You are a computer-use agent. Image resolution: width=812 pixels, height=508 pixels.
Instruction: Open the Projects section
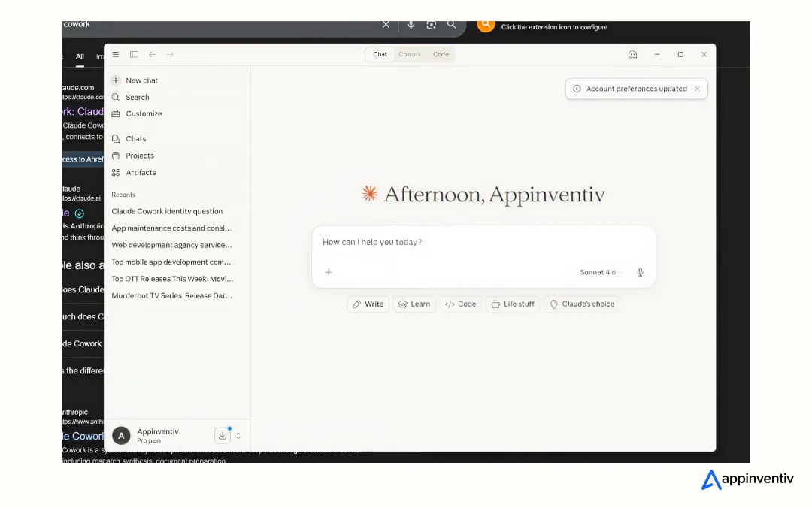click(x=140, y=156)
